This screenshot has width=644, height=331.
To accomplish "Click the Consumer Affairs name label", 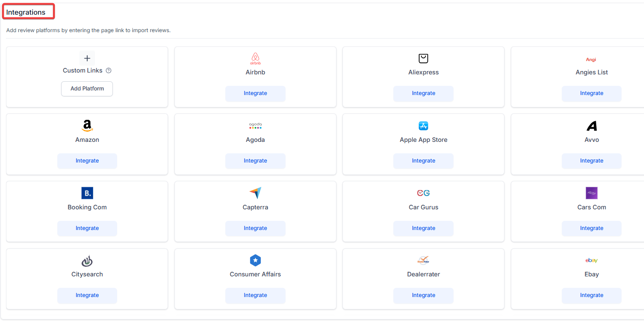I will 255,274.
